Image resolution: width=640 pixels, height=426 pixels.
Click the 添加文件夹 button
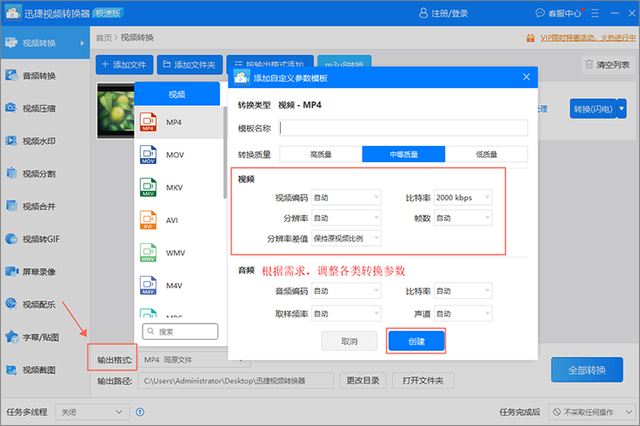point(190,64)
